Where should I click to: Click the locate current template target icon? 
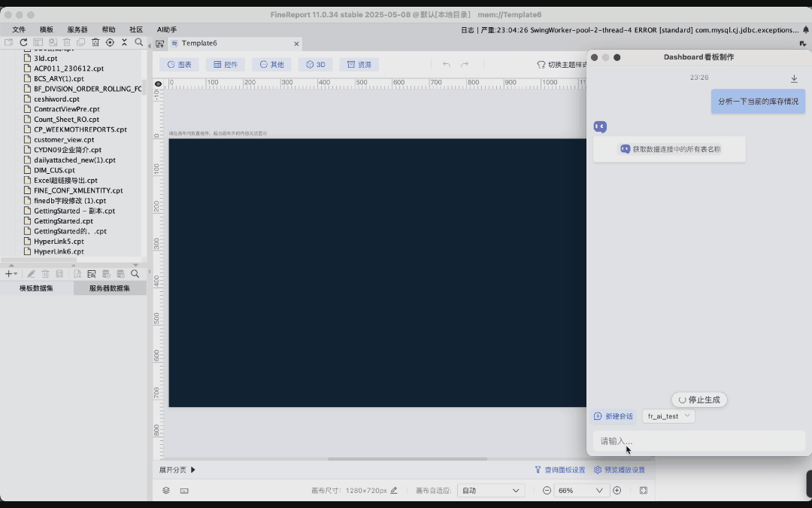[x=110, y=42]
